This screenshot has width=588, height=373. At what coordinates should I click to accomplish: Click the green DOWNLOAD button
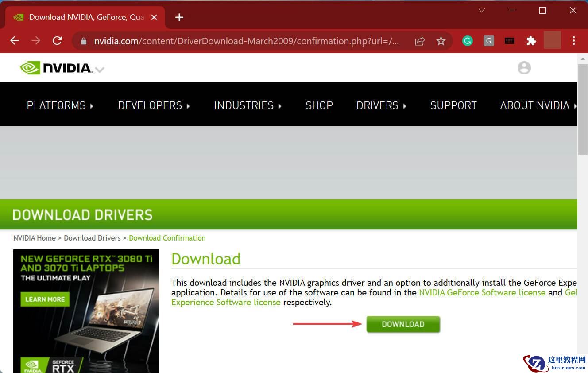[403, 324]
